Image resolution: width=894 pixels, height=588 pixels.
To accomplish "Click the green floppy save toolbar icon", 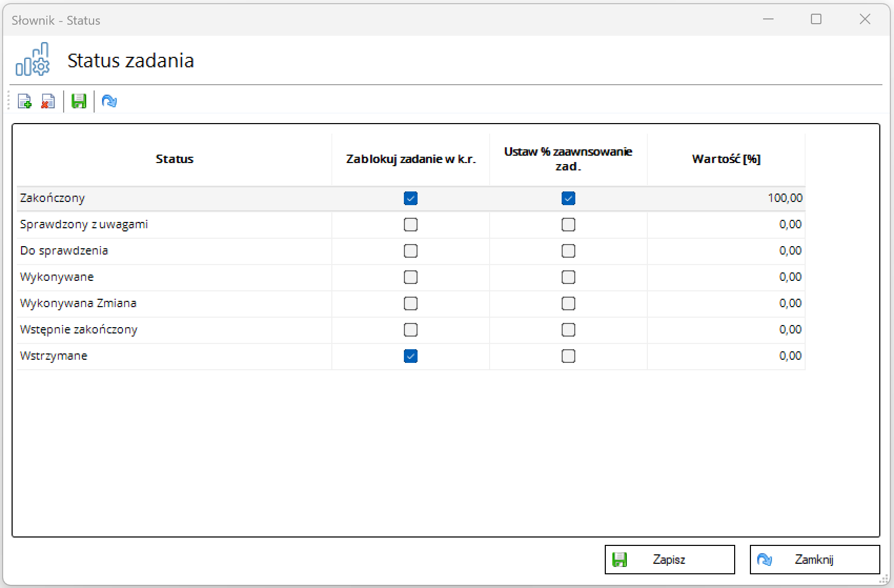I will pos(79,101).
